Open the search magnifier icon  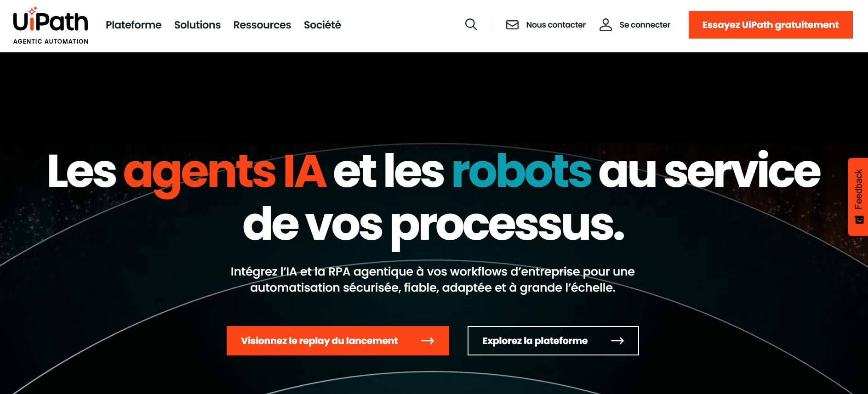tap(471, 24)
